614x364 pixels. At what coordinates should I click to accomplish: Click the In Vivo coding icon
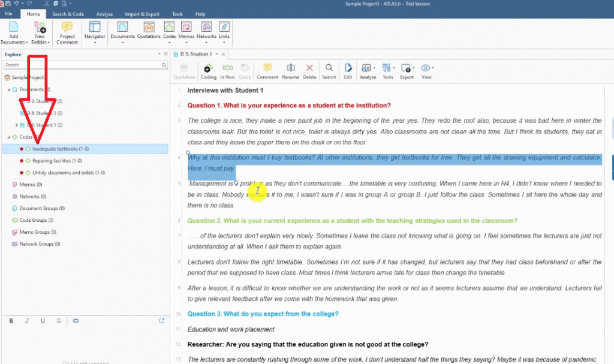point(227,71)
